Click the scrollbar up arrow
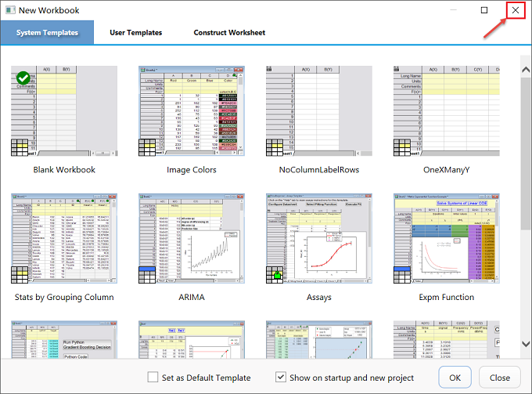This screenshot has width=532, height=394. pyautogui.click(x=526, y=70)
